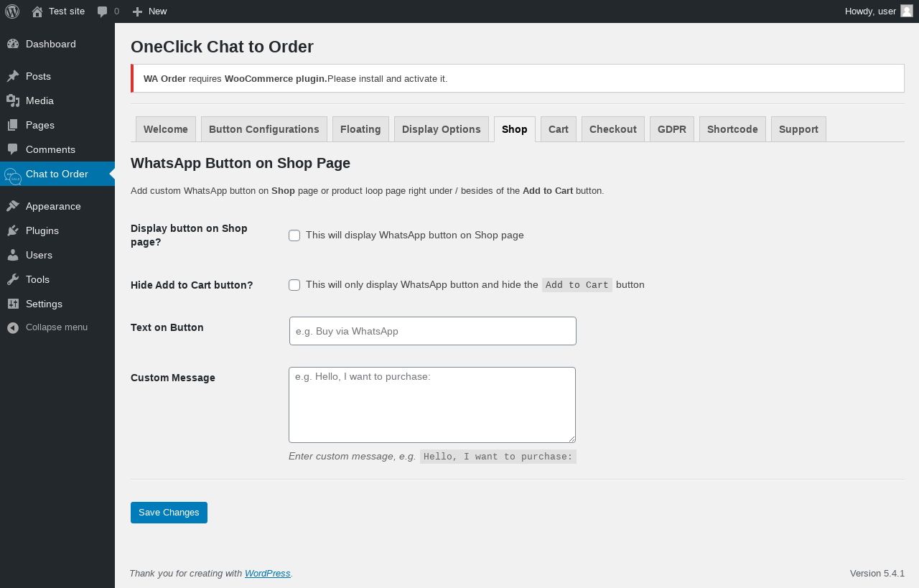Go to Media library menu label
This screenshot has height=588, width=919.
point(40,101)
